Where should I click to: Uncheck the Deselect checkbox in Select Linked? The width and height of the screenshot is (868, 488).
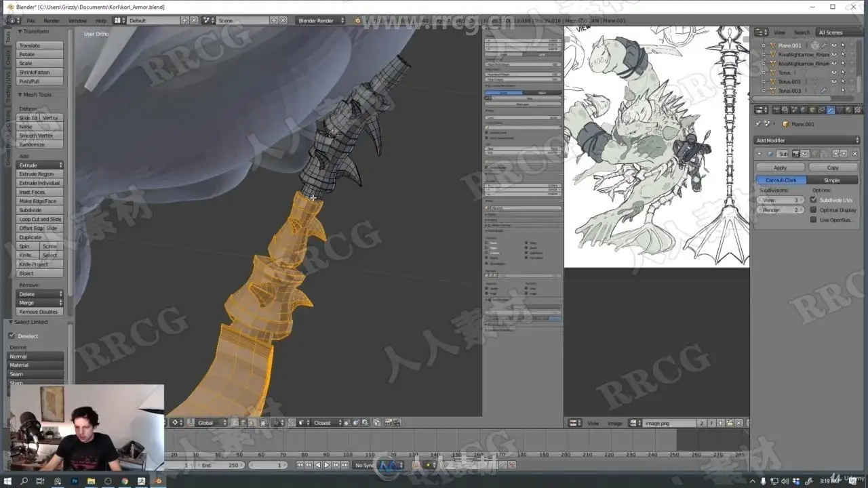tap(12, 335)
